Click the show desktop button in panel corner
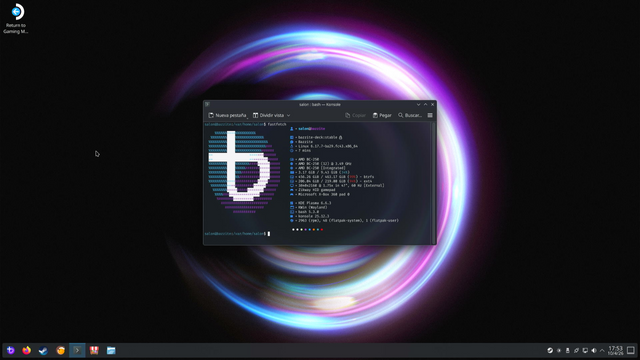The height and width of the screenshot is (360, 640). click(x=631, y=350)
